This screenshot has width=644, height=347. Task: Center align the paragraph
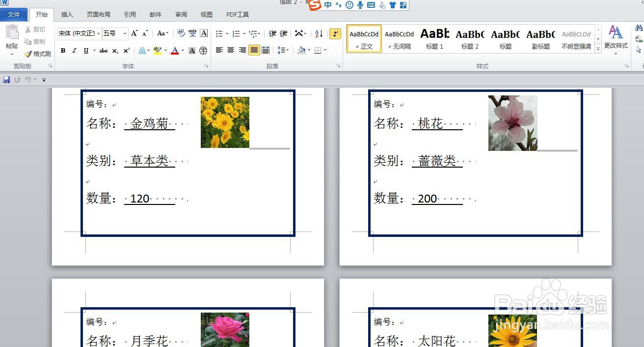tap(231, 50)
